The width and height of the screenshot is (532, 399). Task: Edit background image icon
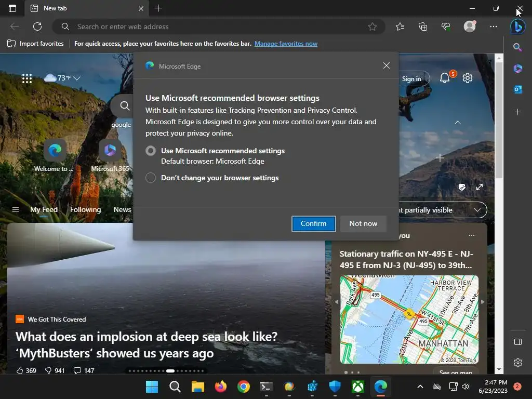[462, 187]
